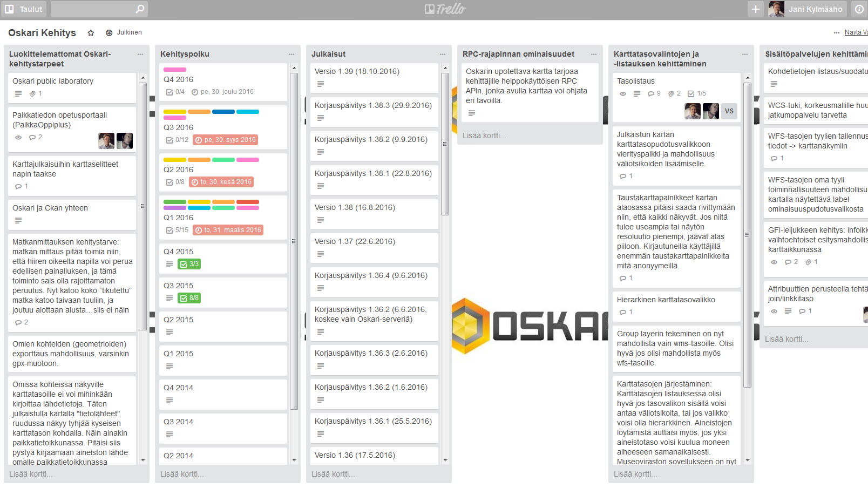This screenshot has width=868, height=488.
Task: Click Q2 2016 due date badge
Action: (221, 182)
